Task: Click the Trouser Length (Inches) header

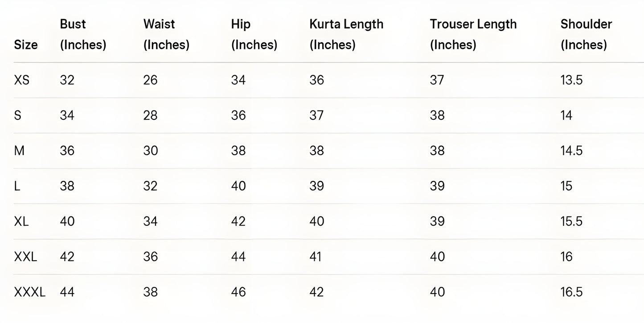Action: (x=473, y=34)
